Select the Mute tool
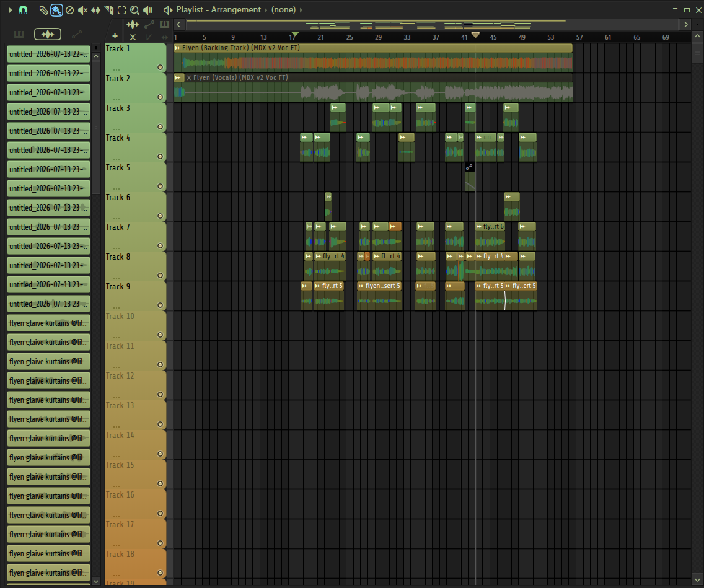The height and width of the screenshot is (588, 704). pyautogui.click(x=82, y=10)
